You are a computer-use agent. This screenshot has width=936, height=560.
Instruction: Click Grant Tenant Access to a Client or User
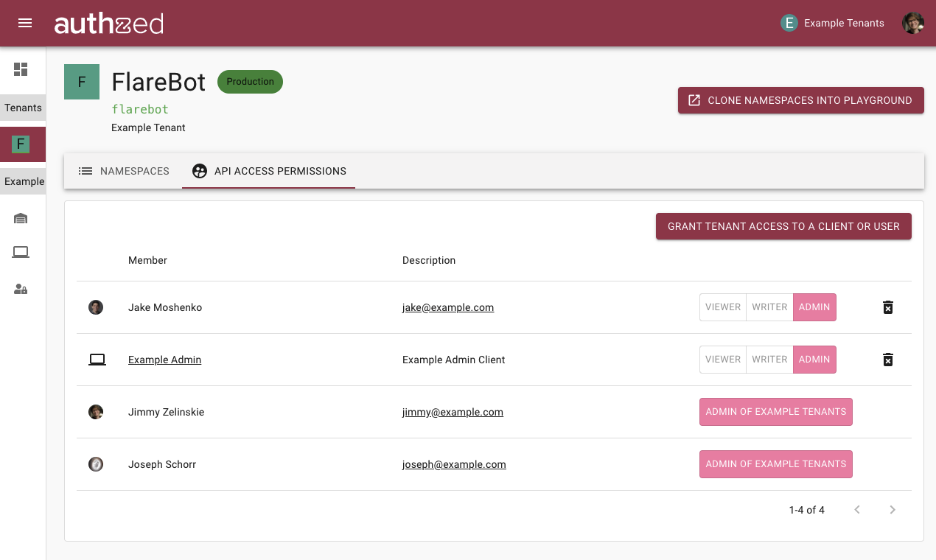click(x=783, y=226)
